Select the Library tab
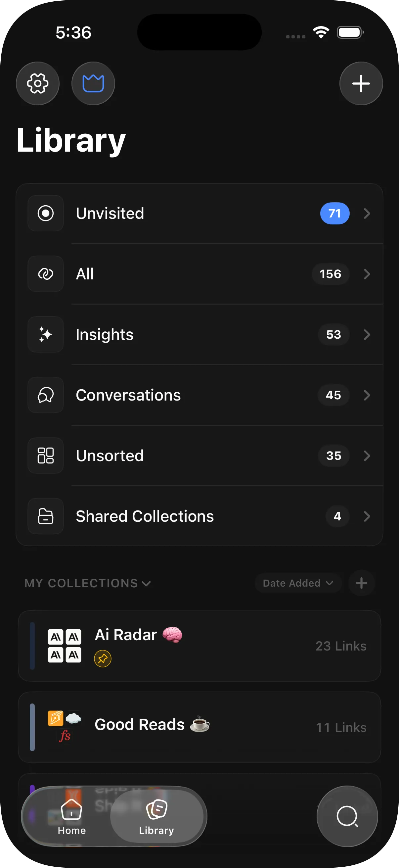This screenshot has width=399, height=868. coord(156,816)
